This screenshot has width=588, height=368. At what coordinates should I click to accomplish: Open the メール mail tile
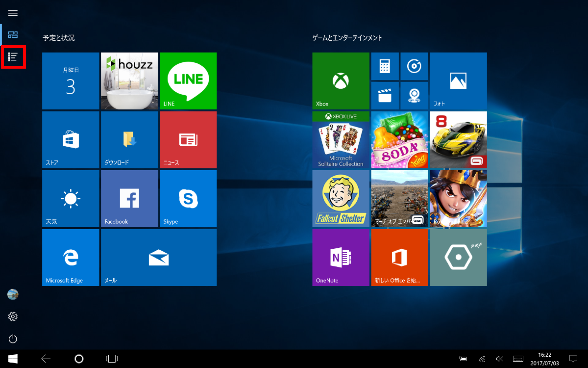pos(159,258)
